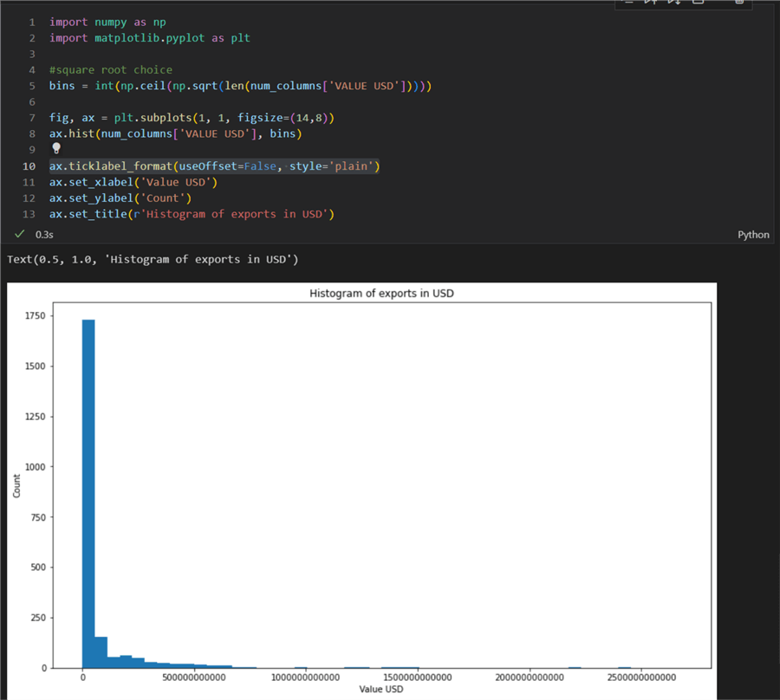This screenshot has width=780, height=700.
Task: Click the Python kernel language label
Action: point(753,234)
